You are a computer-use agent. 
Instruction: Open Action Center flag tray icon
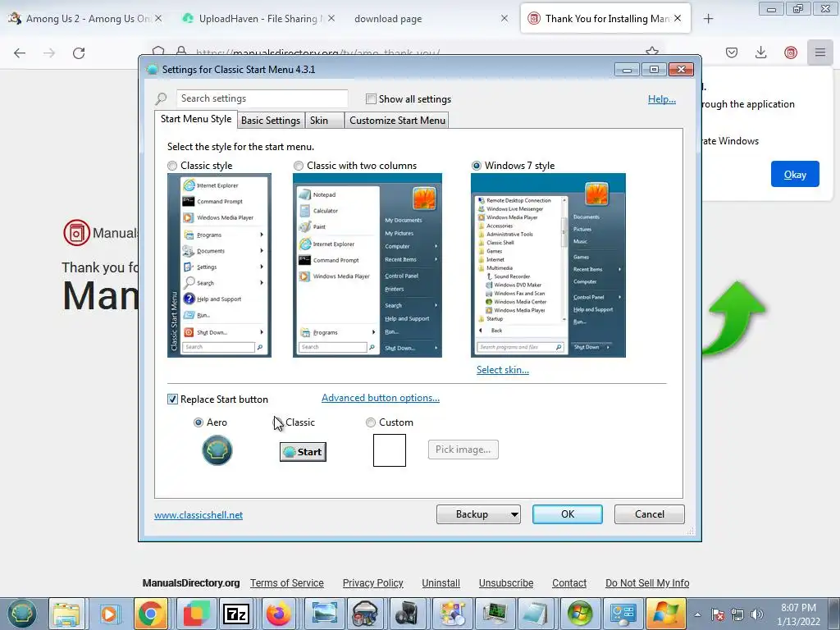718,614
